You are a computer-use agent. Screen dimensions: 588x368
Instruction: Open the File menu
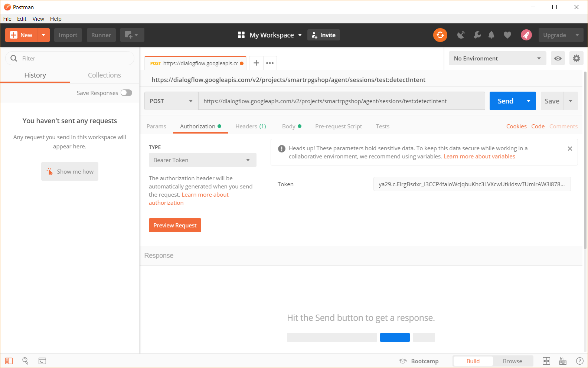tap(7, 19)
